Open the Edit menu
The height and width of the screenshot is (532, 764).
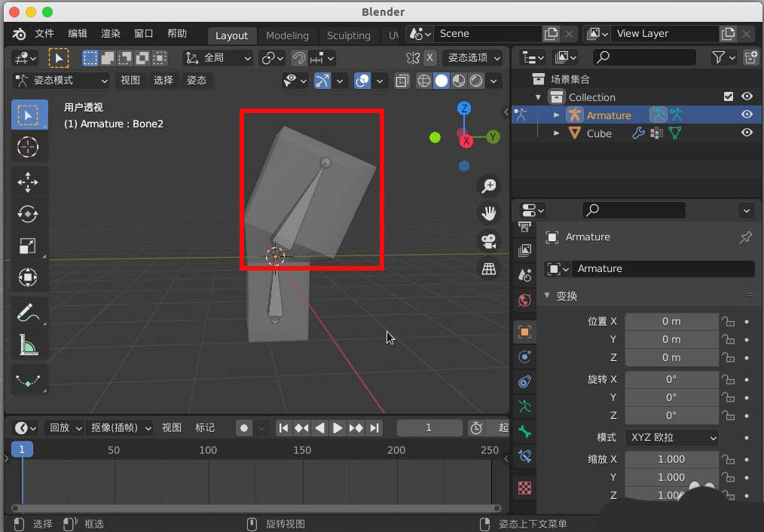pos(78,34)
